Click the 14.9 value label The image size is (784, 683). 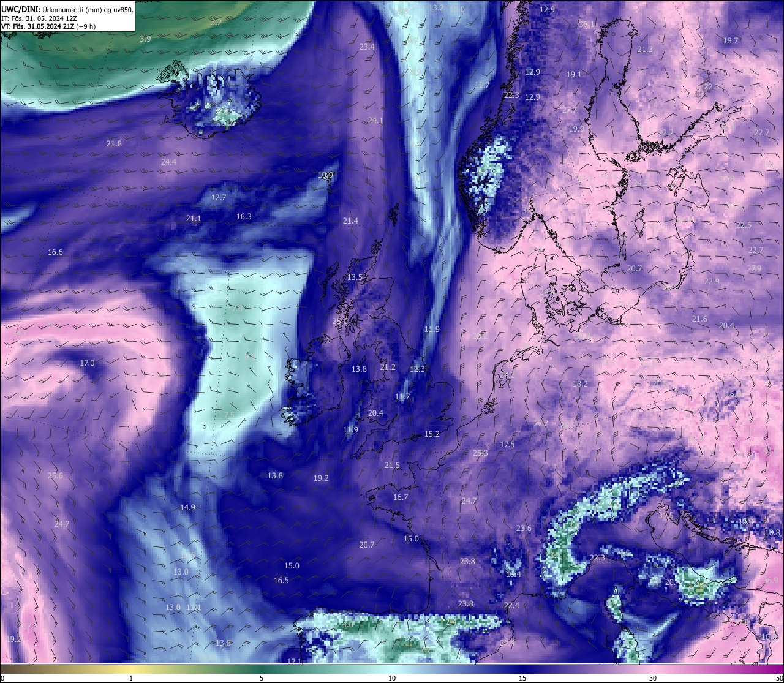[187, 507]
